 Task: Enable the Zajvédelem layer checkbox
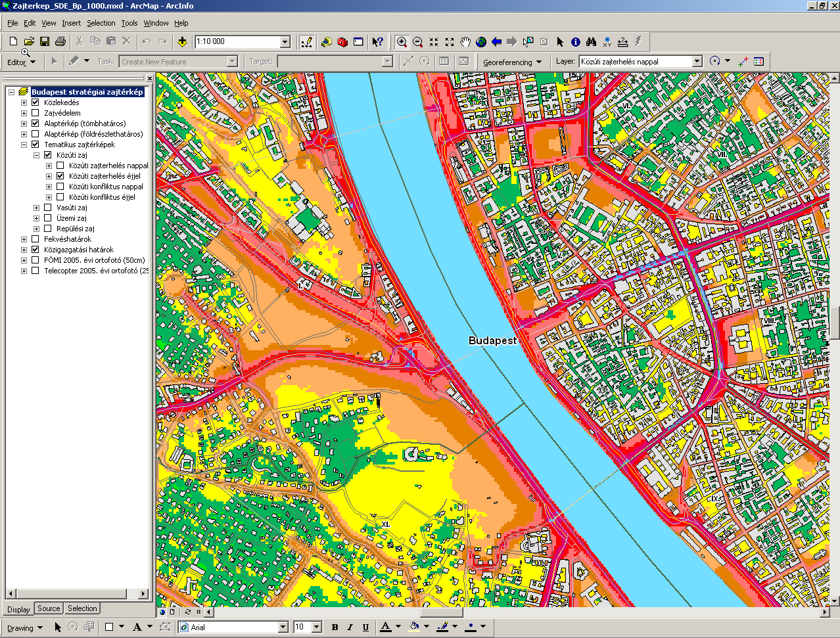coord(35,113)
